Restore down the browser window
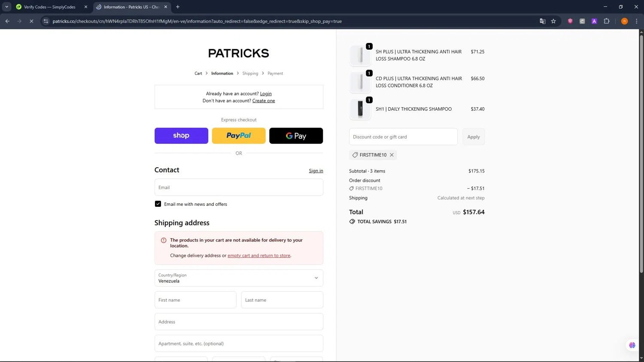 pyautogui.click(x=621, y=7)
